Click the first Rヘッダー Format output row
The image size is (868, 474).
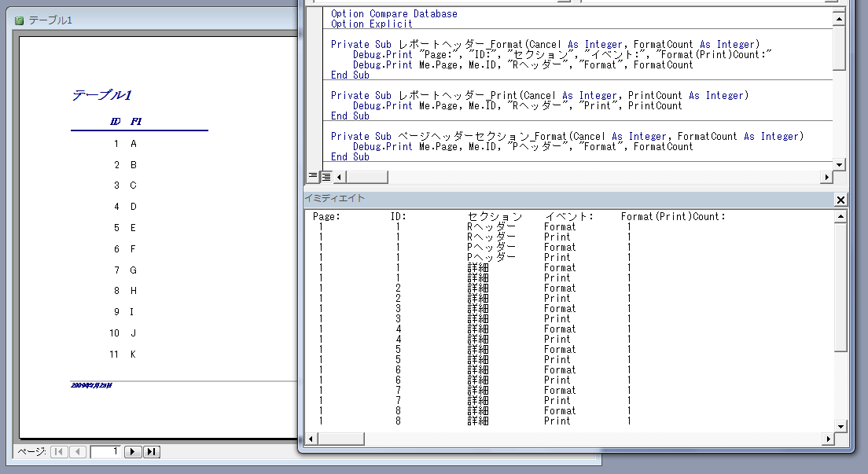(x=475, y=227)
